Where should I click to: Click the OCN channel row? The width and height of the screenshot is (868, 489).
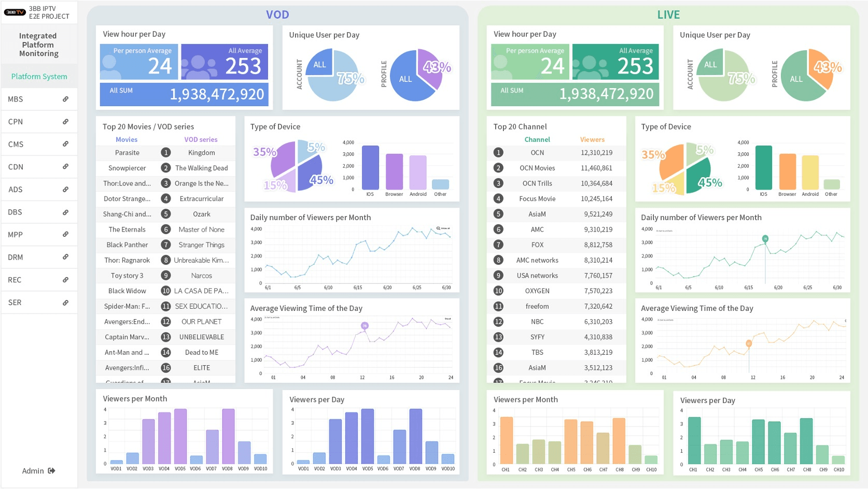coord(556,153)
